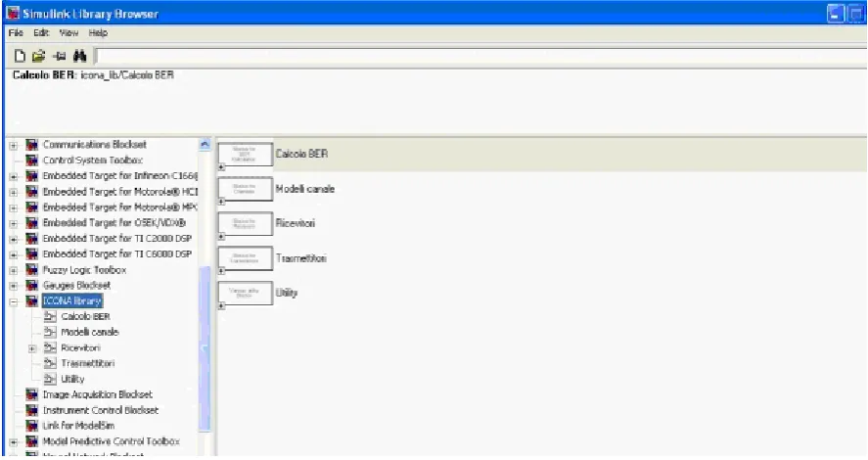Click the Utility label in right pane

point(287,293)
